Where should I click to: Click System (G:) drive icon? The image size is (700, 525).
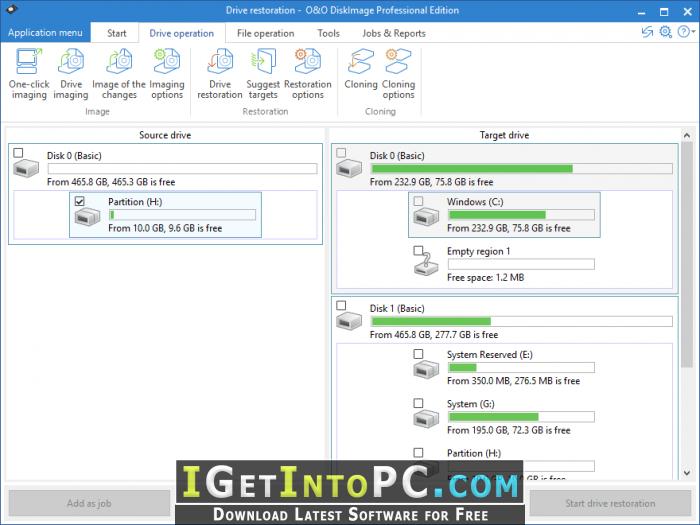[426, 419]
